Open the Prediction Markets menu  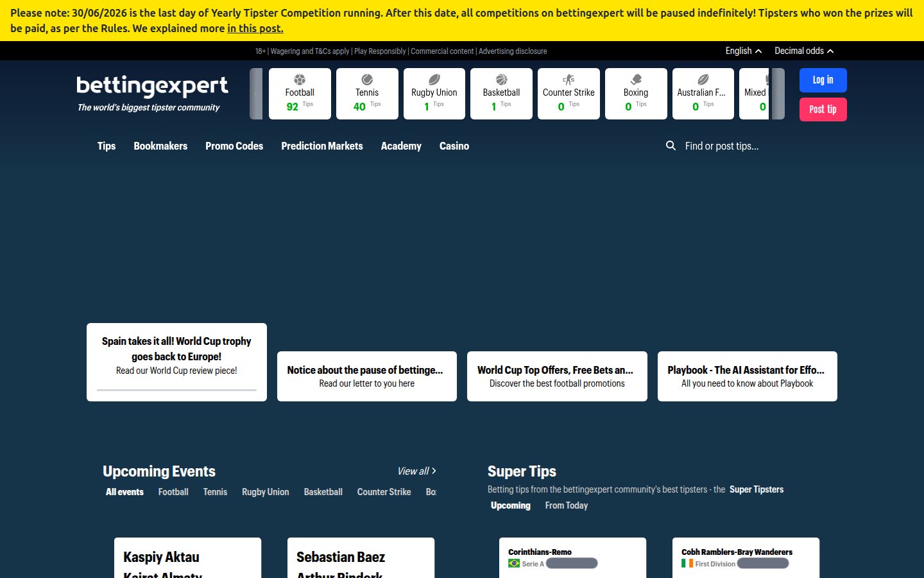click(x=322, y=146)
